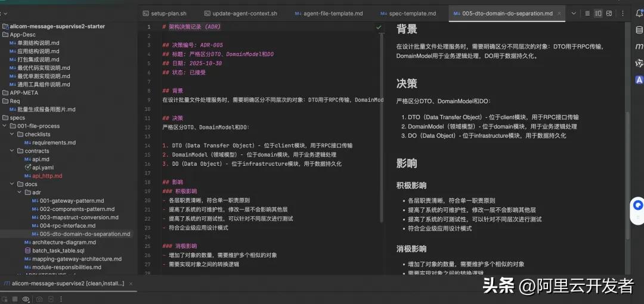Open module-responsibilities.md file
This screenshot has width=644, height=304.
(x=63, y=267)
